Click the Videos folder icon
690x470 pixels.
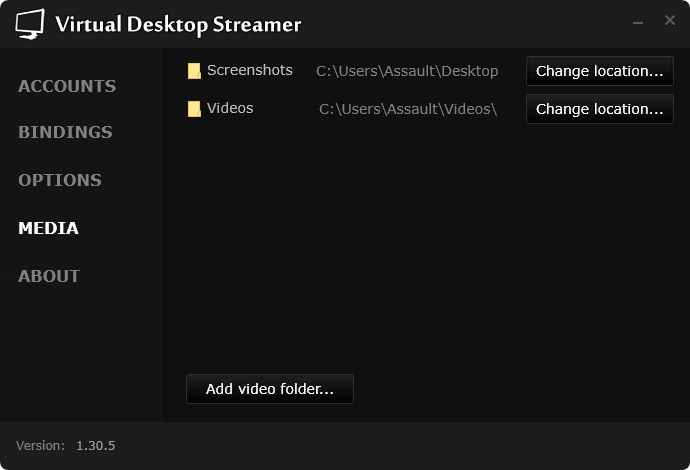(x=194, y=109)
